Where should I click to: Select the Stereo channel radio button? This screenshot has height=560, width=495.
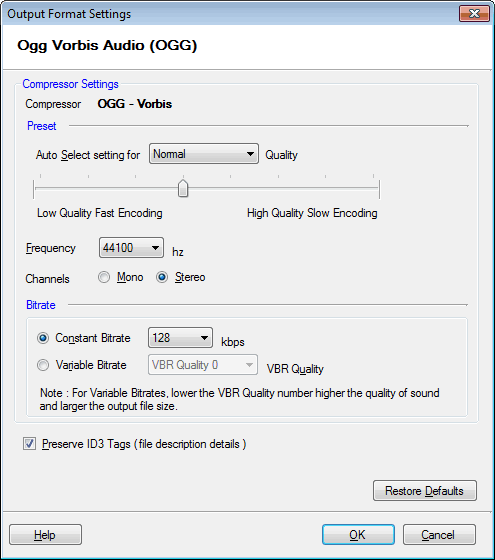click(x=162, y=277)
